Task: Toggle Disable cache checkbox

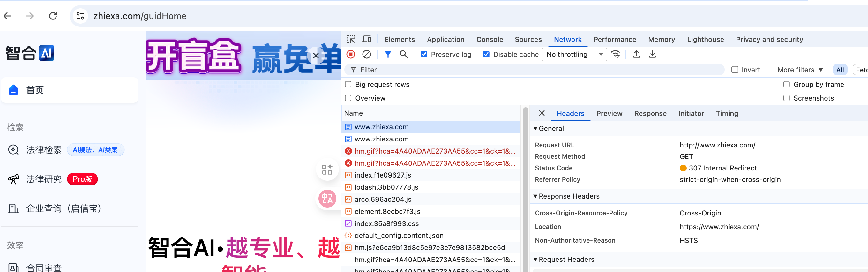Action: point(486,54)
